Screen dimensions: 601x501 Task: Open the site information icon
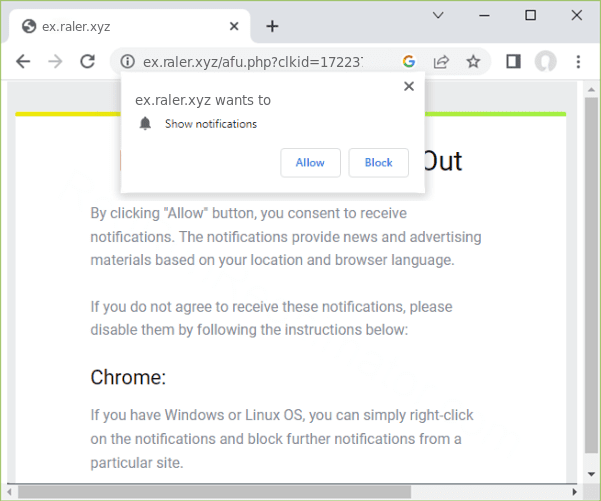(127, 62)
